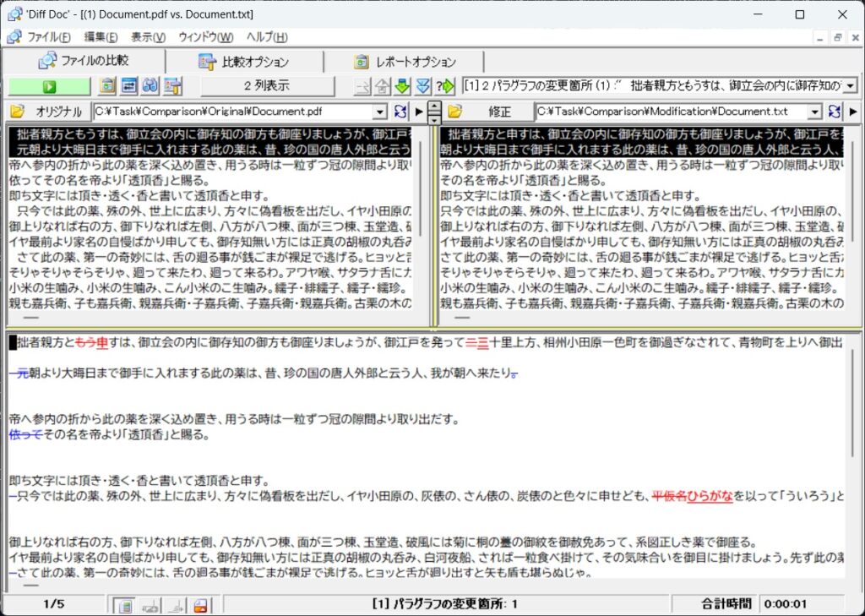Open the binoculars find tool

click(150, 85)
